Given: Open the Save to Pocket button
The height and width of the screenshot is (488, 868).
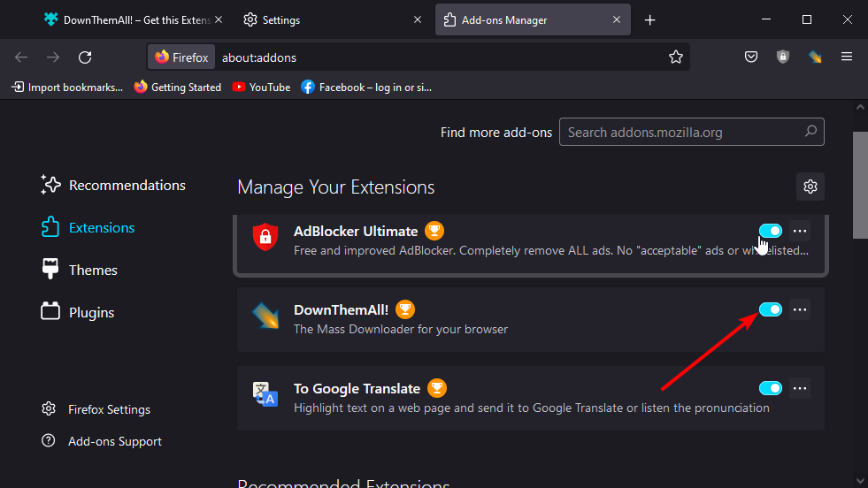Looking at the screenshot, I should (750, 57).
